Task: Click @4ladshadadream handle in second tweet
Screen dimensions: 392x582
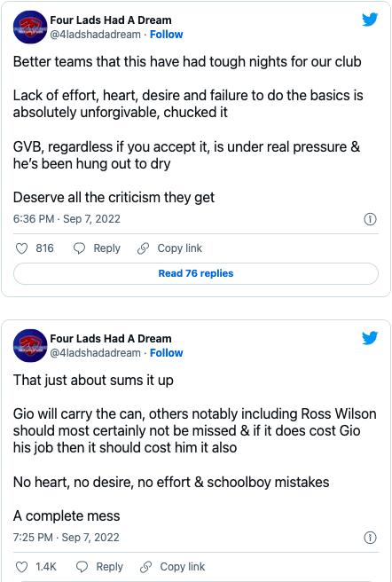Action: pyautogui.click(x=96, y=352)
